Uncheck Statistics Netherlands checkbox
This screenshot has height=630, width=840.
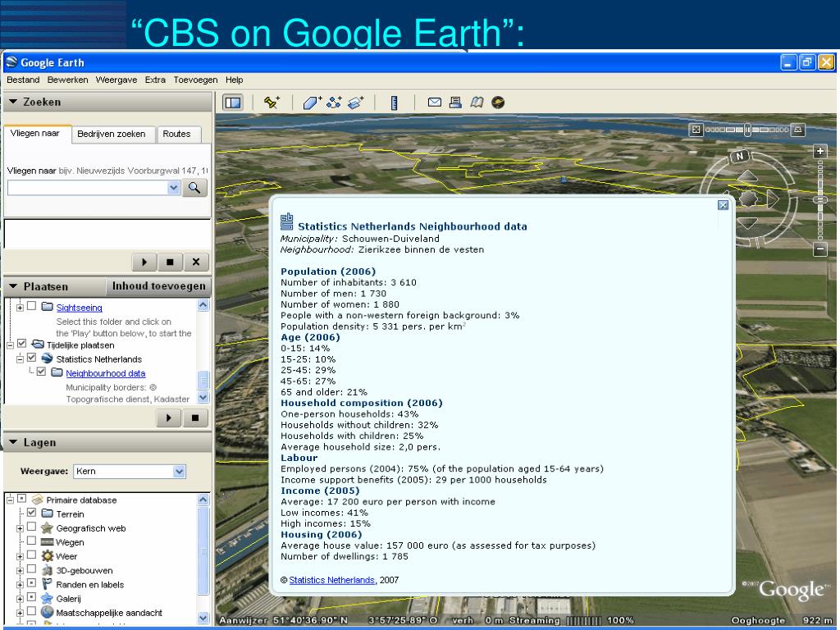[32, 358]
